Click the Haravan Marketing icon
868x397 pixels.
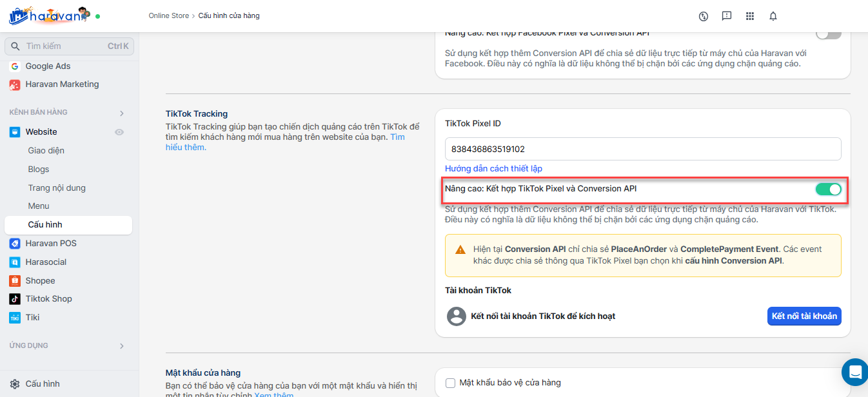(15, 84)
